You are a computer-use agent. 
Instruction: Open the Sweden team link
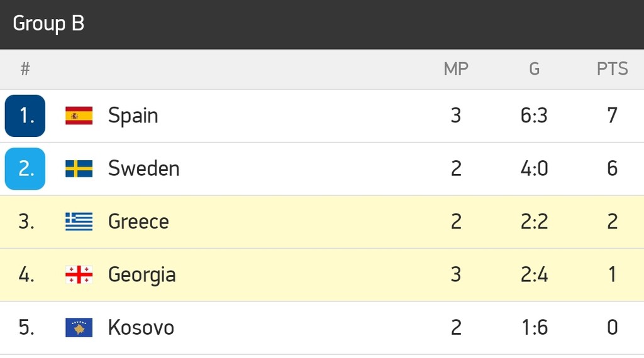point(144,168)
